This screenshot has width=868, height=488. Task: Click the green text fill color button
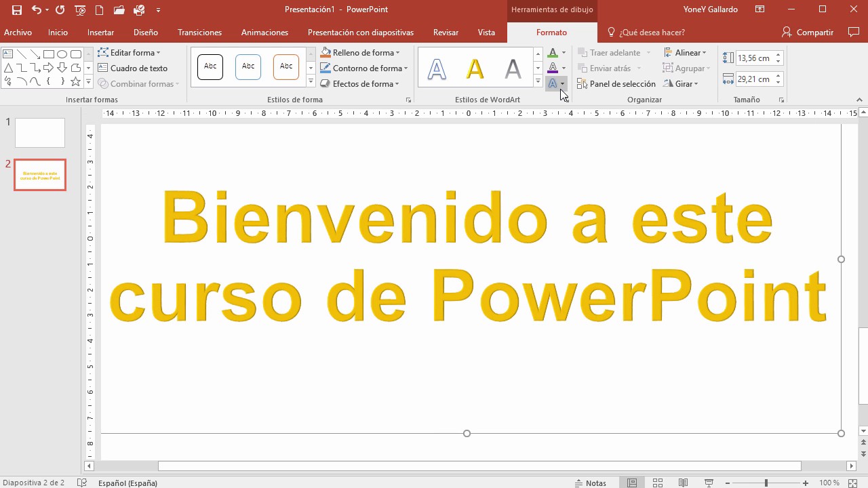(x=553, y=53)
